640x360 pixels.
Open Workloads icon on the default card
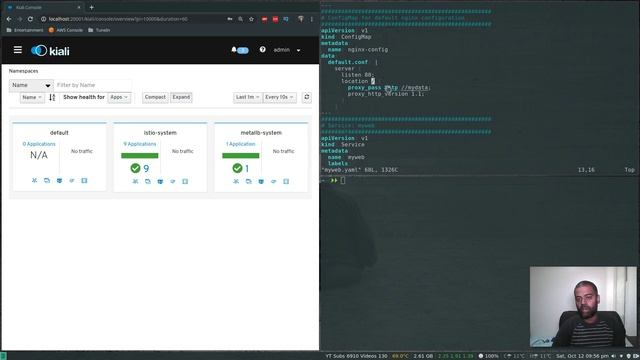tap(60, 180)
